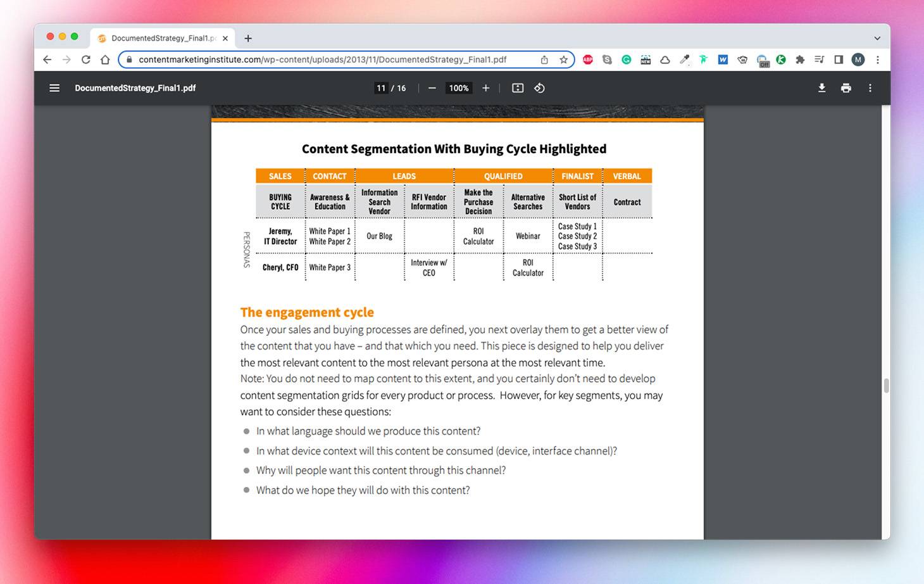
Task: Toggle the sidebar panel icon near profile avatar
Action: [839, 59]
